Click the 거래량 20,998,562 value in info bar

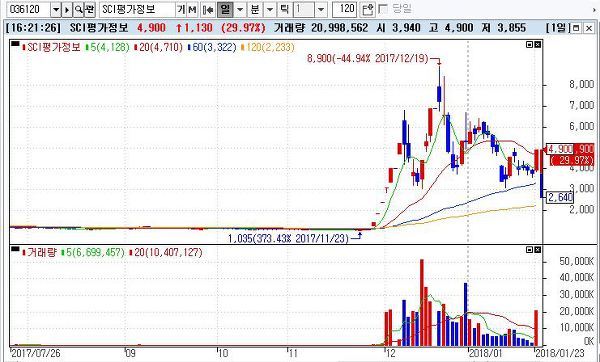[x=321, y=28]
